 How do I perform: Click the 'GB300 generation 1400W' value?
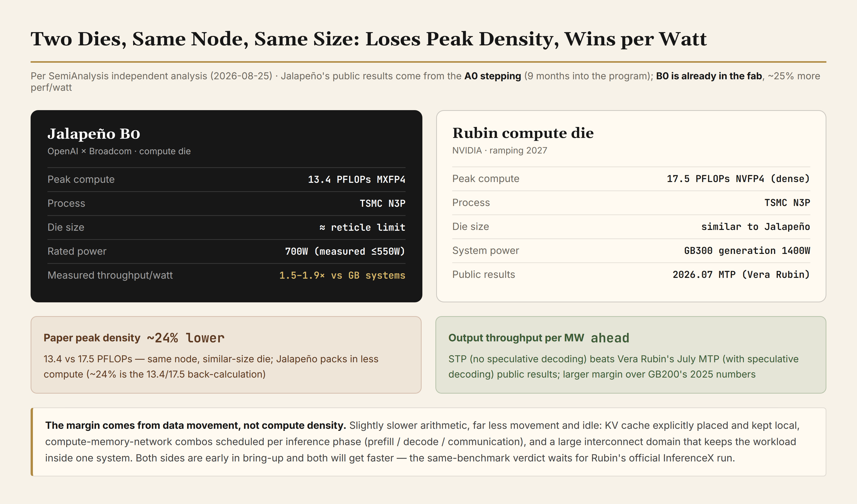(747, 251)
